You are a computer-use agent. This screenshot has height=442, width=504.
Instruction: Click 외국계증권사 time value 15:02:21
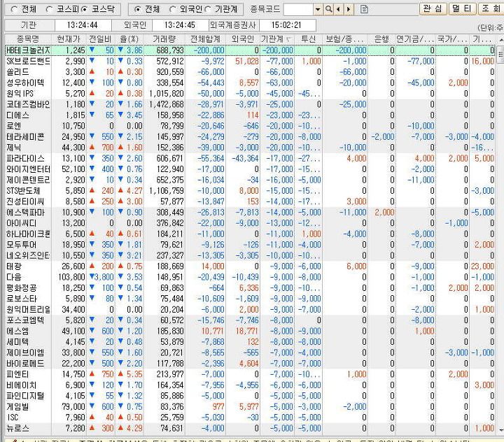tap(286, 24)
